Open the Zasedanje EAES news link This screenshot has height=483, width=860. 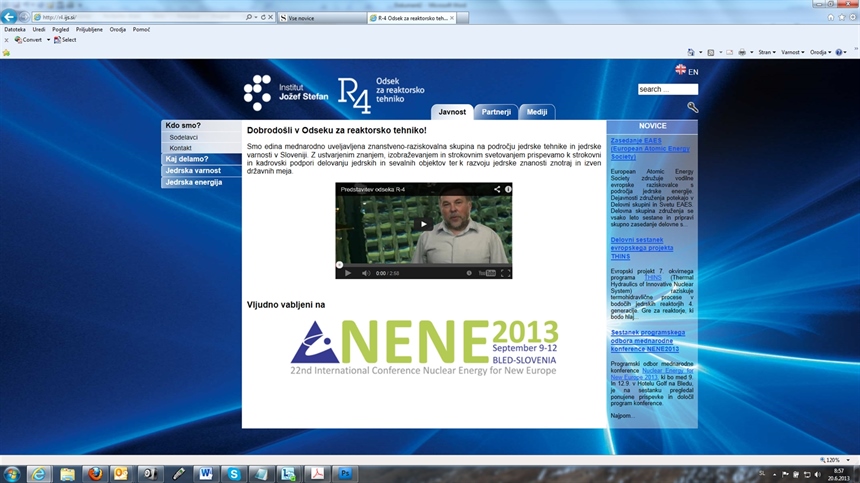click(650, 149)
